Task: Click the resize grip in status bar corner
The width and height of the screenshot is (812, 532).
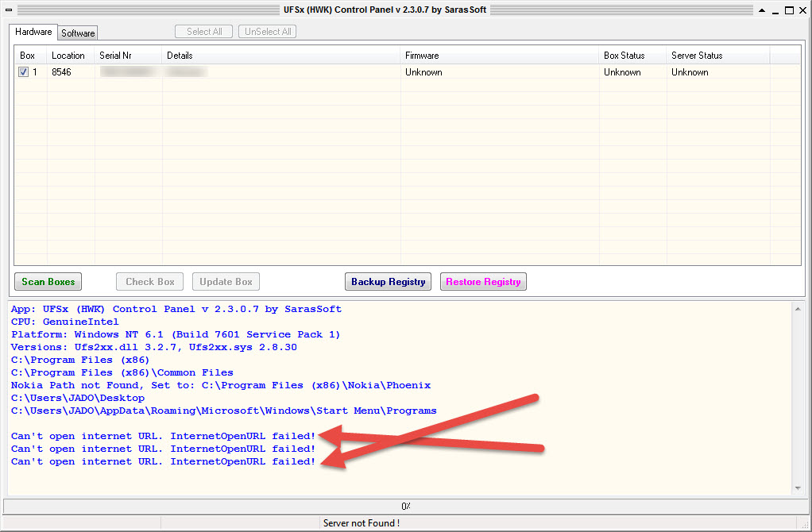Action: (804, 524)
